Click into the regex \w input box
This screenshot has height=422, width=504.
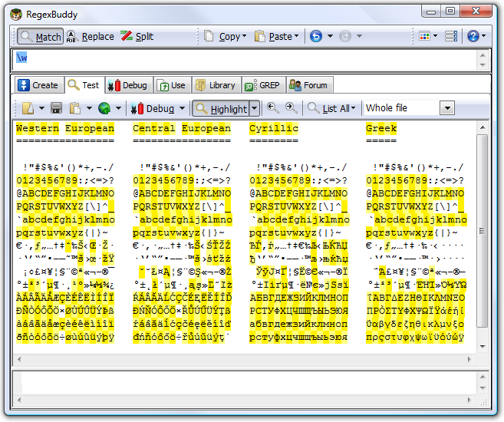click(245, 60)
